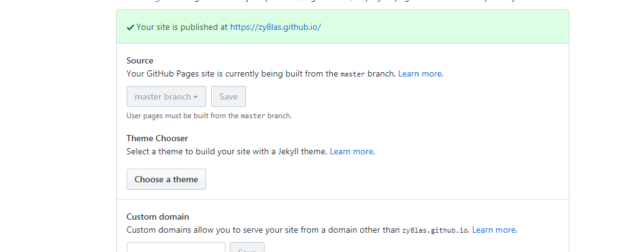The width and height of the screenshot is (644, 252).
Task: Open Learn more link for custom domains
Action: click(494, 230)
